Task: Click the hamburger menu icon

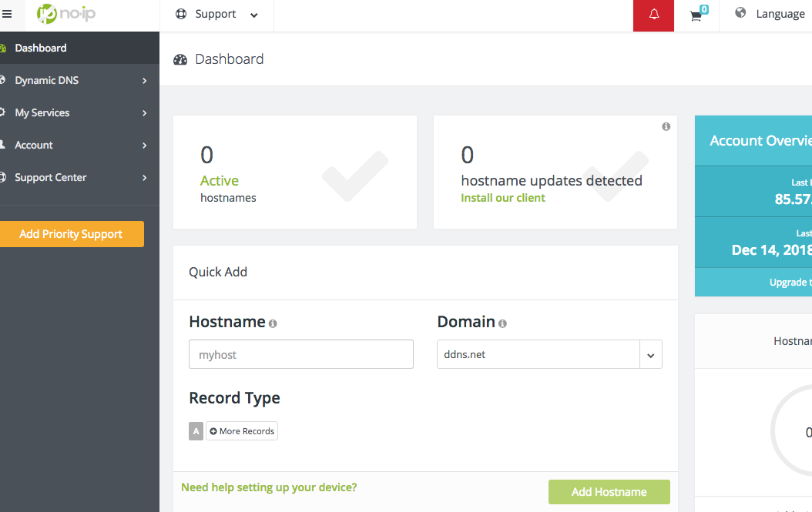Action: click(x=8, y=14)
